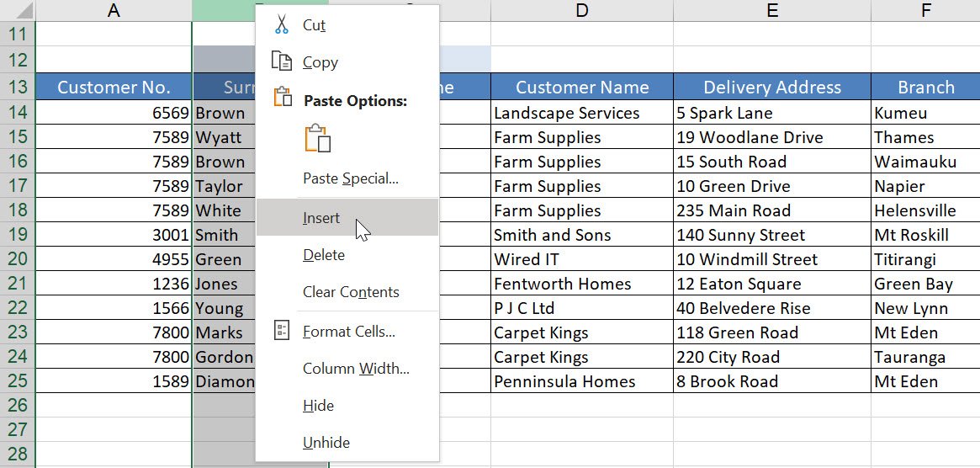Select Delete in the context menu
The image size is (980, 468).
(347, 255)
